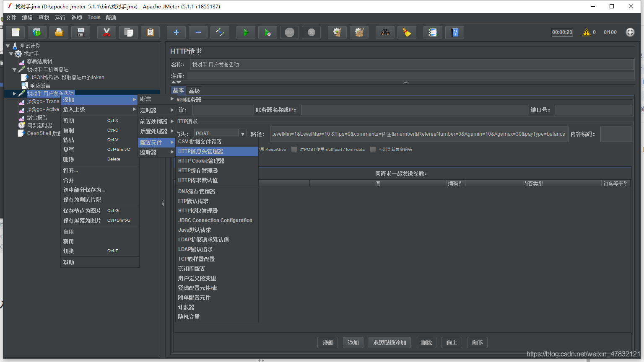Expand the 监听器 submenu
The height and width of the screenshot is (362, 644).
pyautogui.click(x=157, y=152)
